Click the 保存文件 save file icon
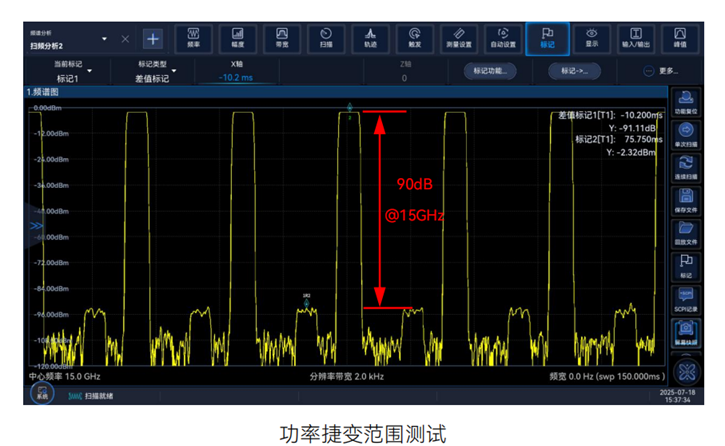 coord(686,201)
